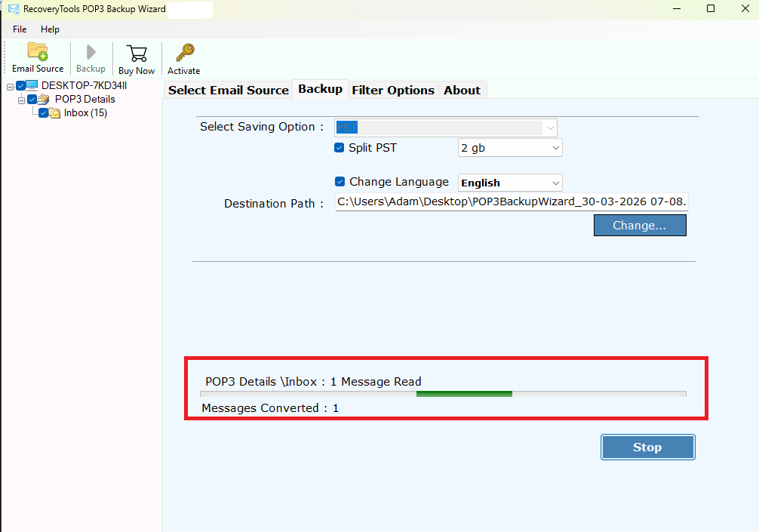The width and height of the screenshot is (759, 532).
Task: Uncheck the Inbox (15) checkbox
Action: (44, 113)
